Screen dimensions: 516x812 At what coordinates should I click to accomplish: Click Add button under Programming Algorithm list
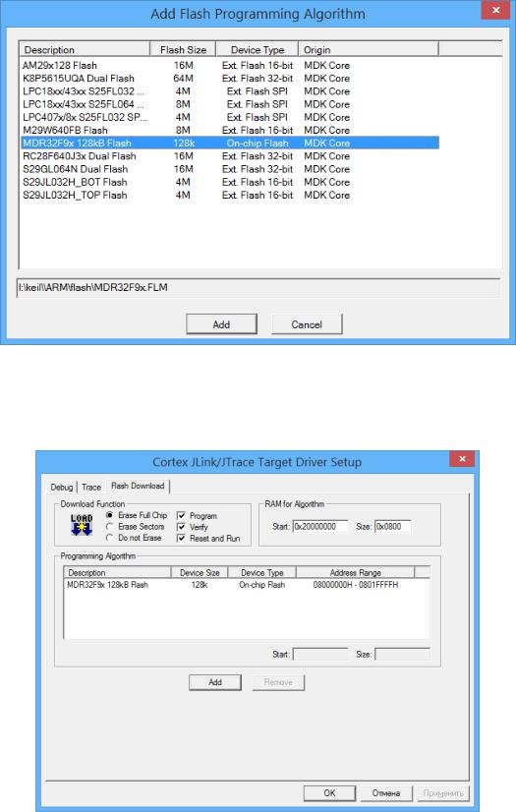215,682
